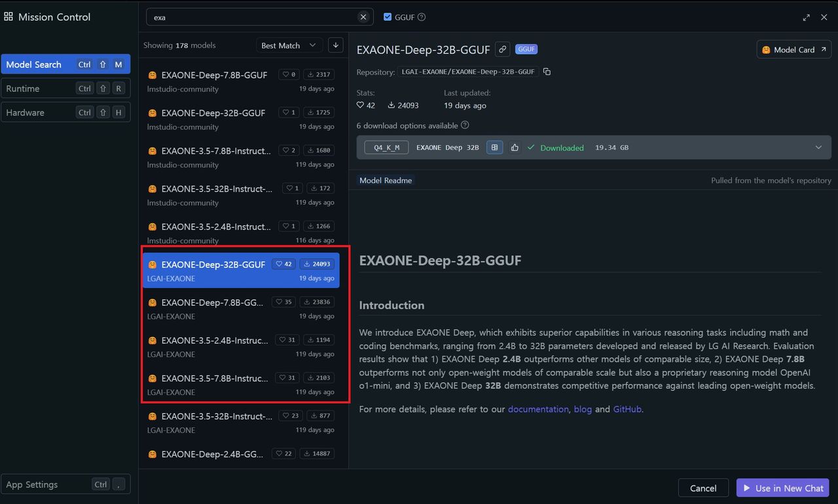Toggle the GGUF checkbox
The width and height of the screenshot is (838, 504).
[388, 17]
